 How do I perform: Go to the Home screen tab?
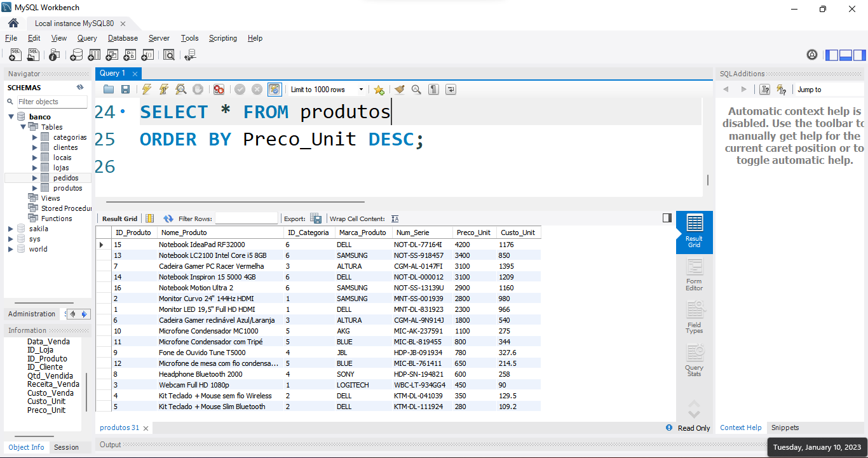[x=13, y=23]
